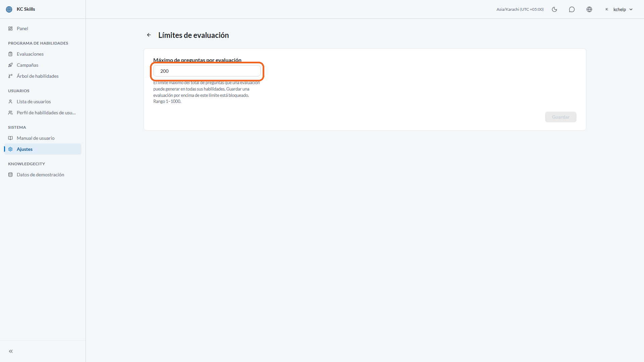This screenshot has height=362, width=644.
Task: Click the Panel dashboard icon
Action: pyautogui.click(x=10, y=28)
